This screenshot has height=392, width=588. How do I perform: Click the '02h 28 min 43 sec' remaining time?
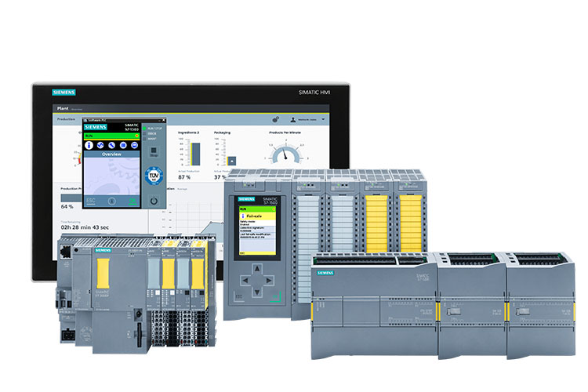click(x=85, y=227)
